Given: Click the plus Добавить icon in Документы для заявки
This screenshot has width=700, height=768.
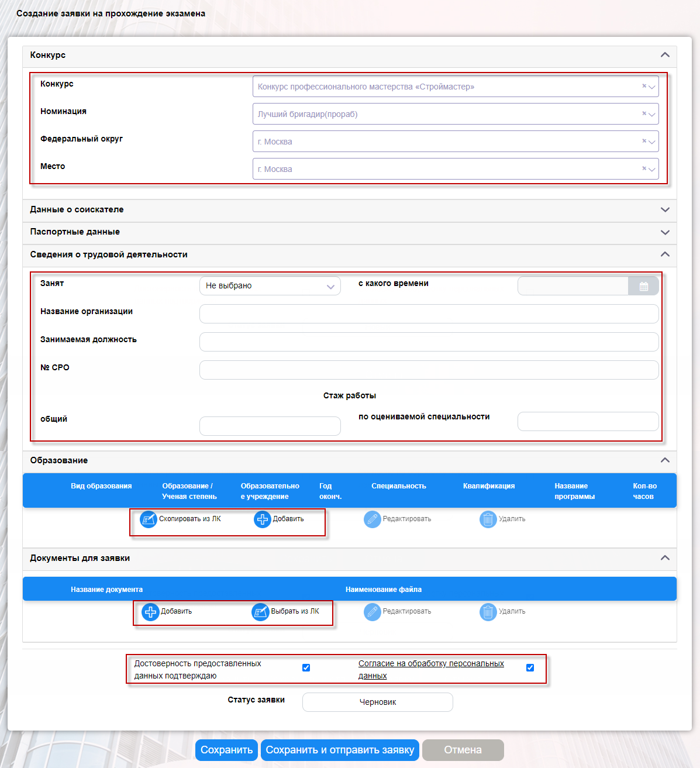Looking at the screenshot, I should point(150,612).
